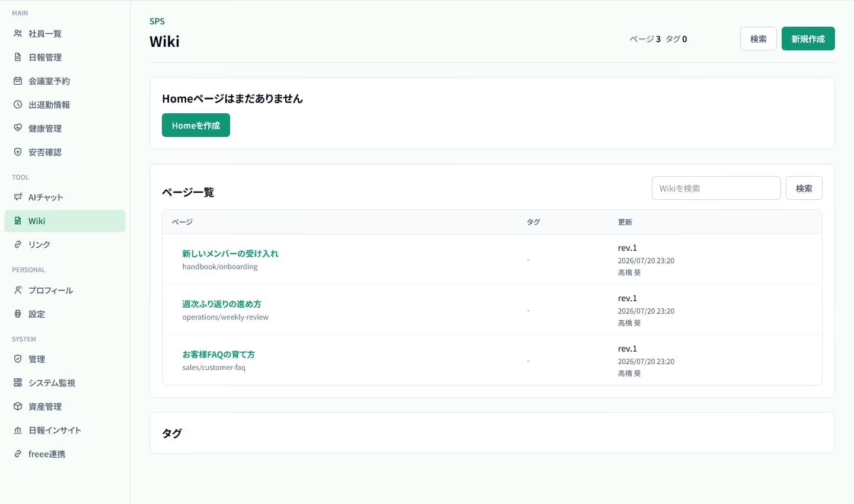This screenshot has width=854, height=504.
Task: Click the Wiki page icon in sidebar
Action: 18,221
